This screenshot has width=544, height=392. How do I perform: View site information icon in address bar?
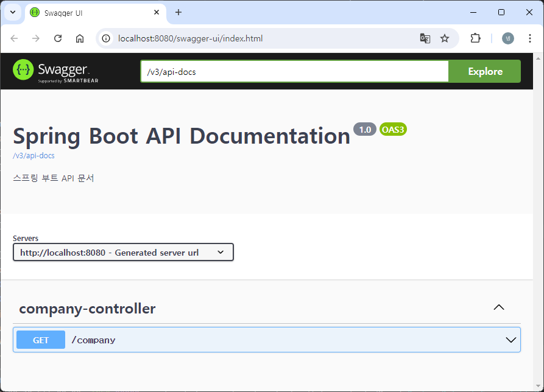coord(106,38)
